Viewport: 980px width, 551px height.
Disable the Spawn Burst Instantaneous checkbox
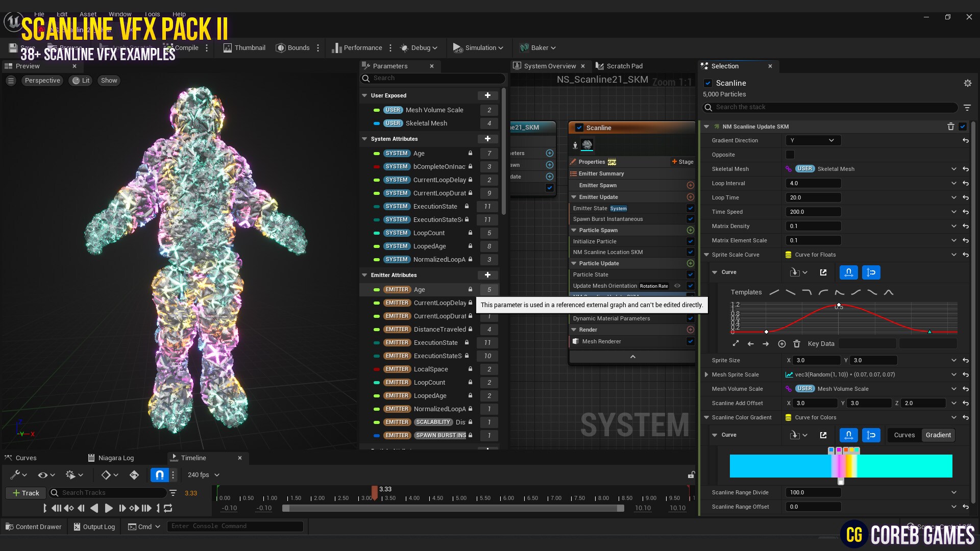[690, 219]
